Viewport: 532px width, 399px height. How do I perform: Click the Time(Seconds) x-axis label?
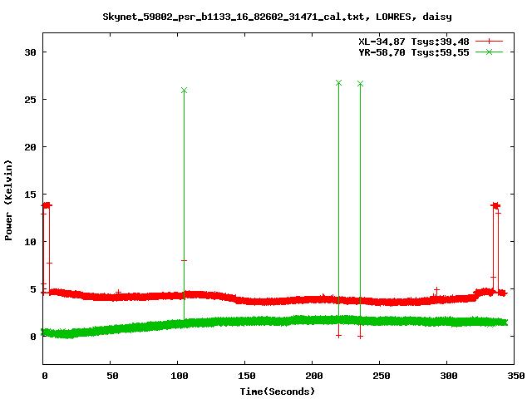278,392
